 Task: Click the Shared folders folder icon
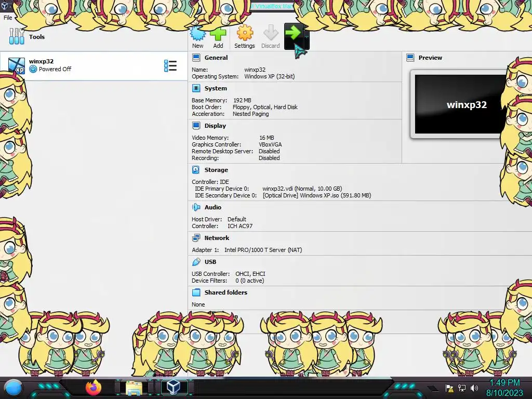coord(196,292)
